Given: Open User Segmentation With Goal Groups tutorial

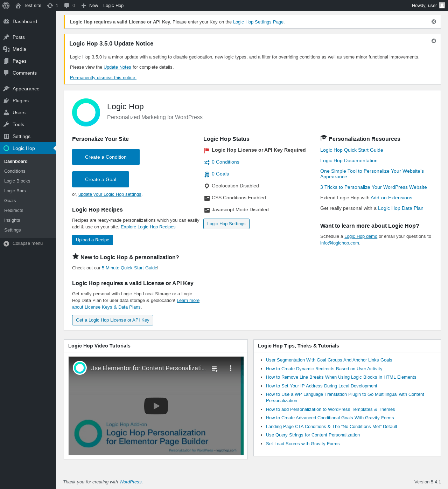Looking at the screenshot, I should coord(329,360).
